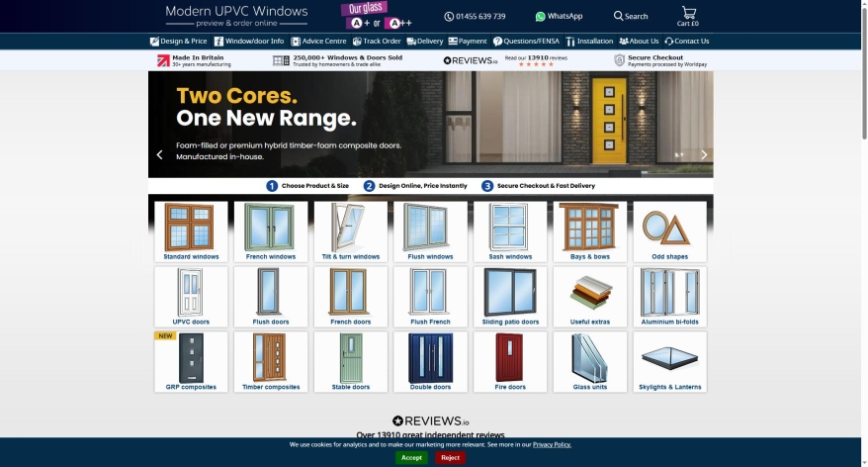
Task: View Sliding patio doors
Action: pyautogui.click(x=510, y=297)
